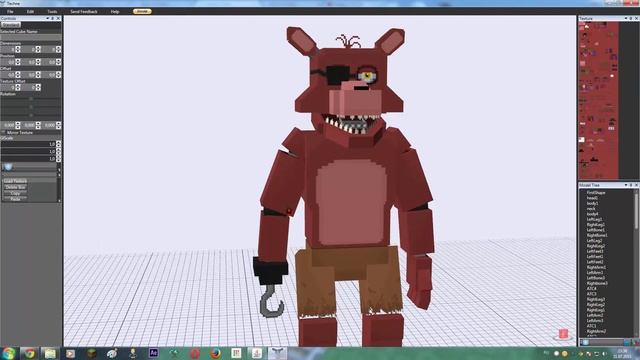Open the Texture panel dropdown arrow

click(626, 18)
